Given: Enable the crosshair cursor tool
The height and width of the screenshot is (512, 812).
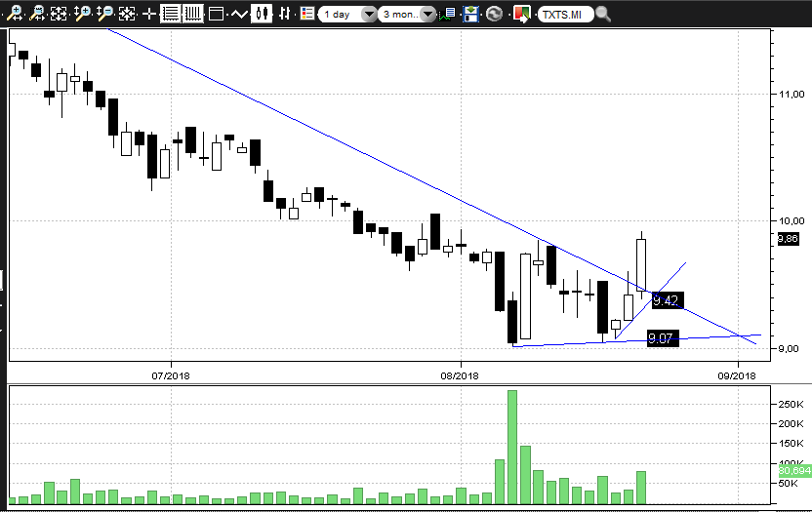Looking at the screenshot, I should [149, 14].
